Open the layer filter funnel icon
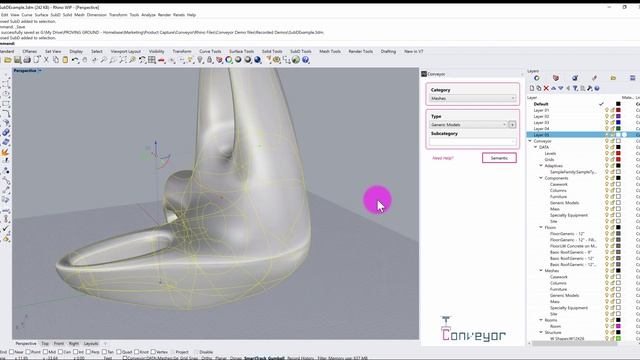 click(x=575, y=88)
